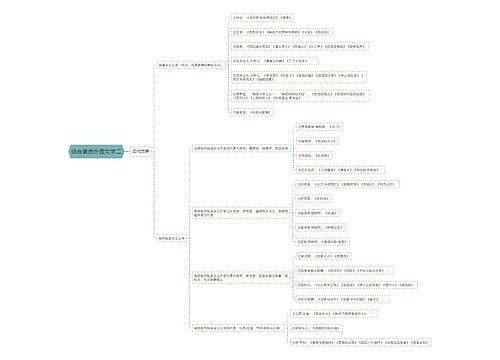Select the third two-line sub-topic of lower branch
The width and height of the screenshot is (500, 360).
tap(241, 278)
